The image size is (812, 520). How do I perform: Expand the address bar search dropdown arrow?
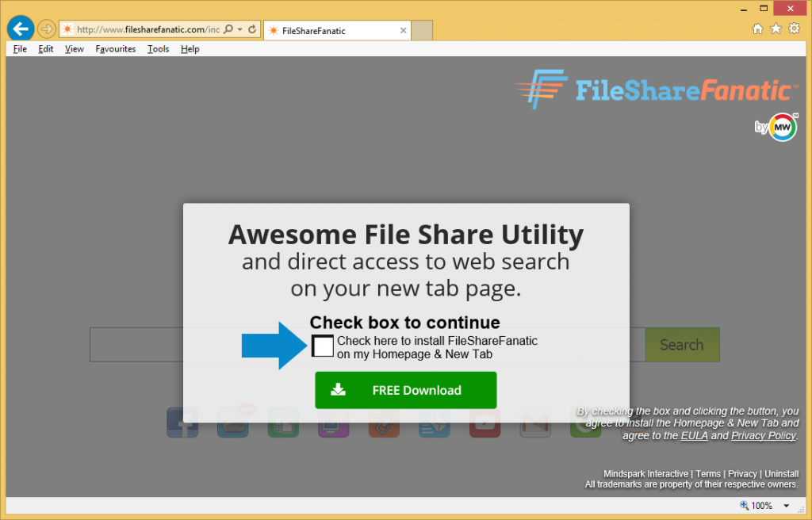(x=239, y=29)
